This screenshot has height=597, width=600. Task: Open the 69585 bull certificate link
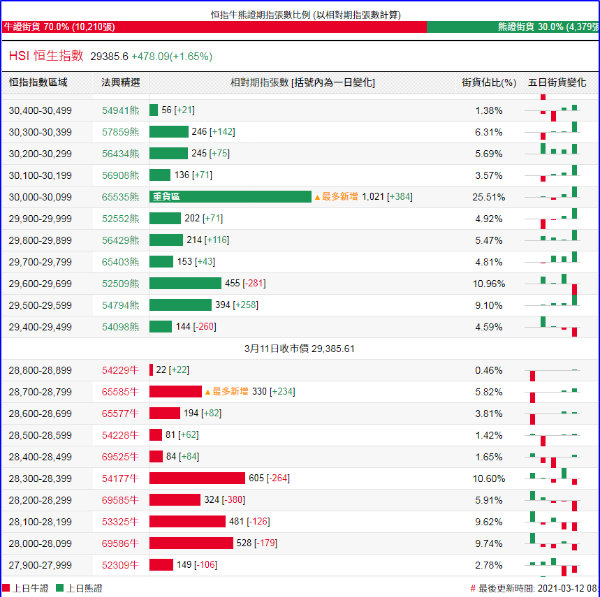pyautogui.click(x=120, y=500)
